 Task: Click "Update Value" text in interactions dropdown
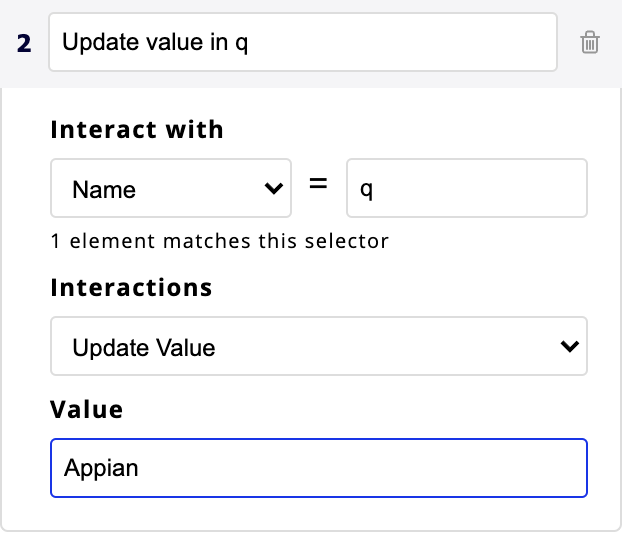[x=144, y=348]
